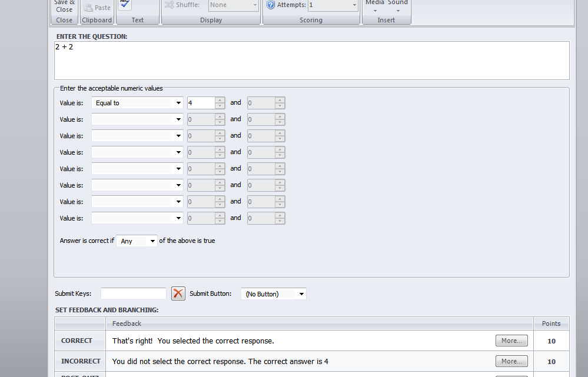Open the second row's Value is dropdown
The image size is (588, 377).
click(x=137, y=119)
